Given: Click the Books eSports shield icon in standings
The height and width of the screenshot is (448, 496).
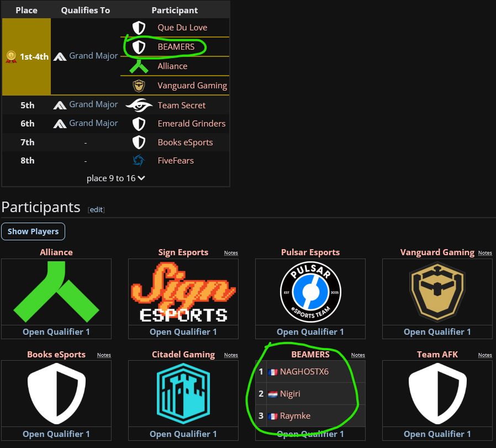Looking at the screenshot, I should coord(139,143).
